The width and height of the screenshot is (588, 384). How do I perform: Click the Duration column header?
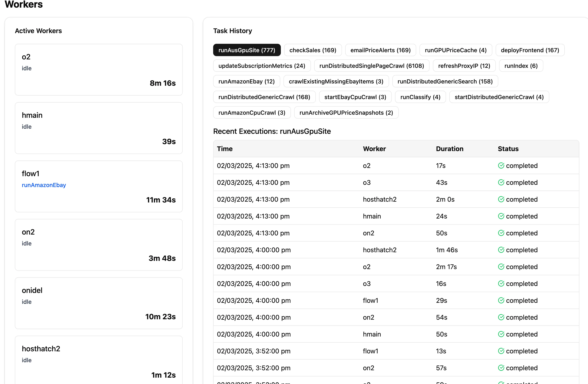pyautogui.click(x=449, y=149)
